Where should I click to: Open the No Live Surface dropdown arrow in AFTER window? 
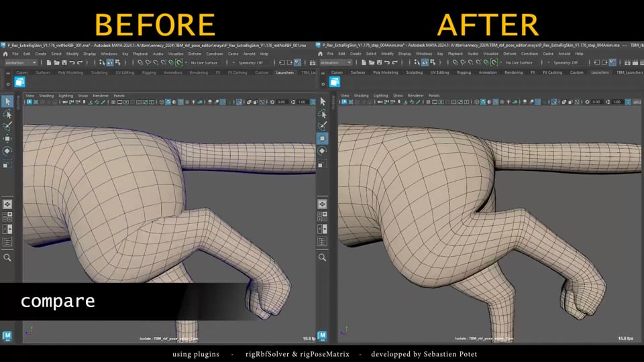[501, 63]
